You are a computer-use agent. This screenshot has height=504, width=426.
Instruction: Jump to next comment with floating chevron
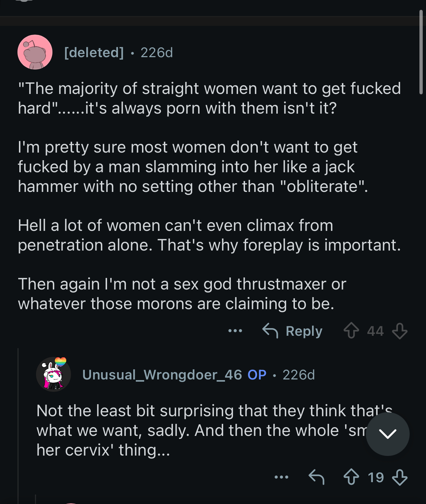click(x=388, y=434)
